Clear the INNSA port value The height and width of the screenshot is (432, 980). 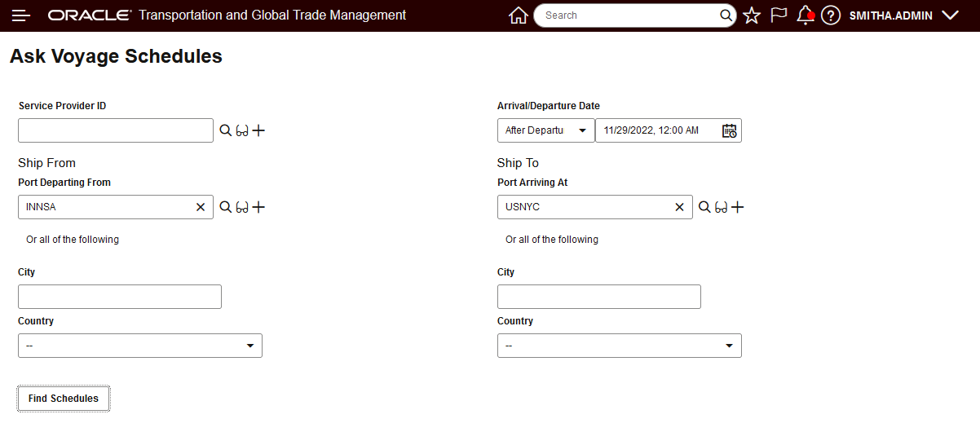pyautogui.click(x=201, y=207)
